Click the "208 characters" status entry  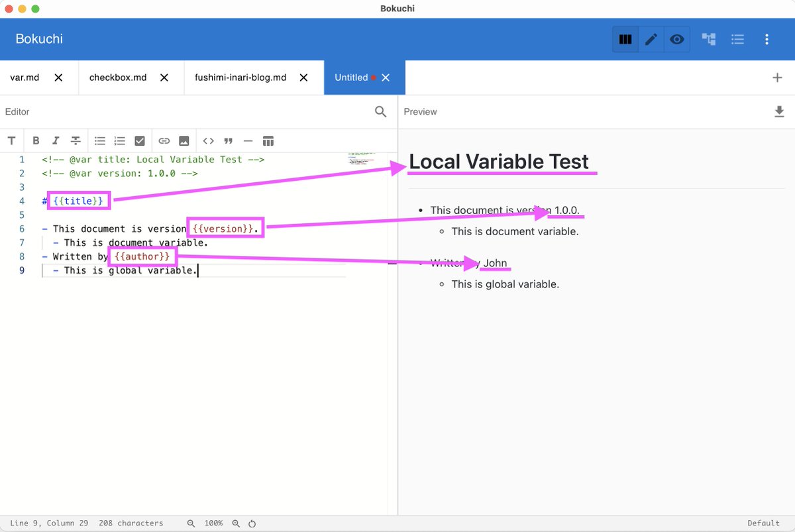point(131,523)
